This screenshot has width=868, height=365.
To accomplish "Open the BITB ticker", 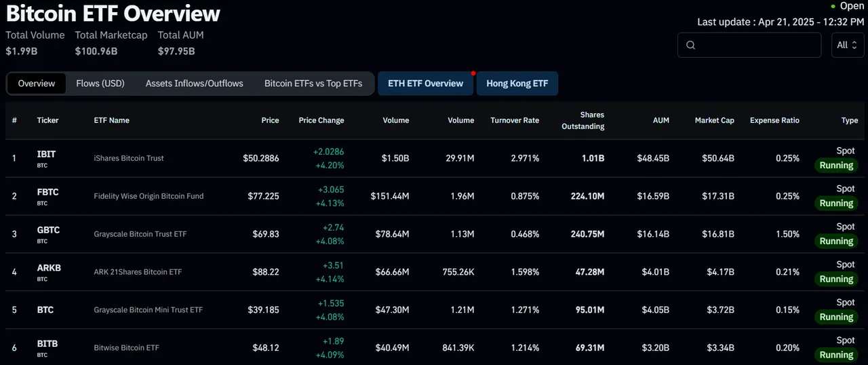I will (x=47, y=344).
